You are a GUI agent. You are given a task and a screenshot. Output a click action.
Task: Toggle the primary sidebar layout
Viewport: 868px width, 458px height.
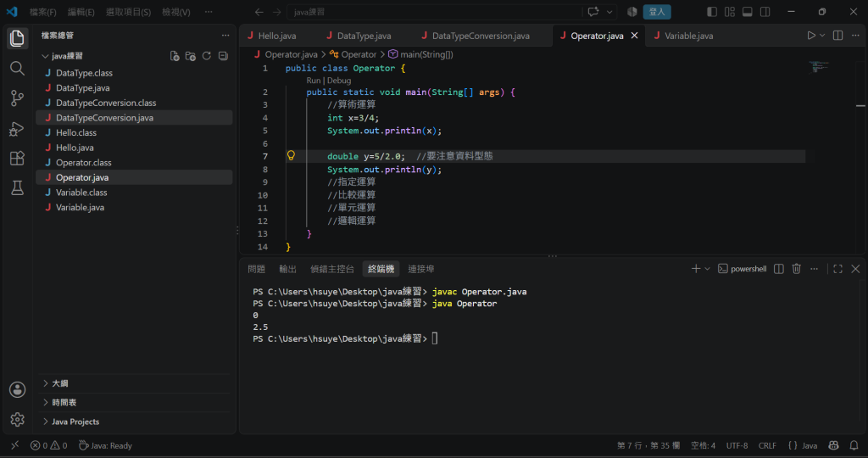pyautogui.click(x=712, y=12)
